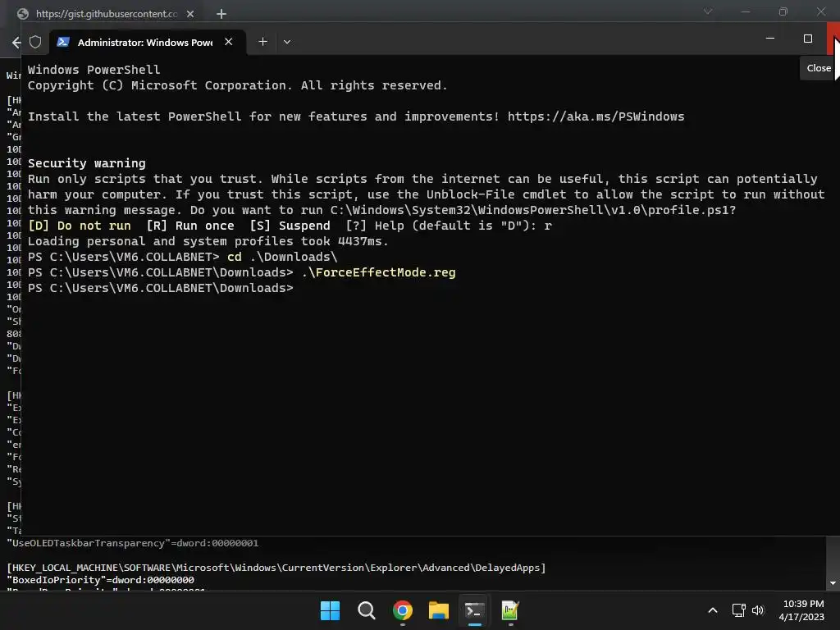Open the Windows Start menu
Image resolution: width=840 pixels, height=630 pixels.
[x=330, y=610]
